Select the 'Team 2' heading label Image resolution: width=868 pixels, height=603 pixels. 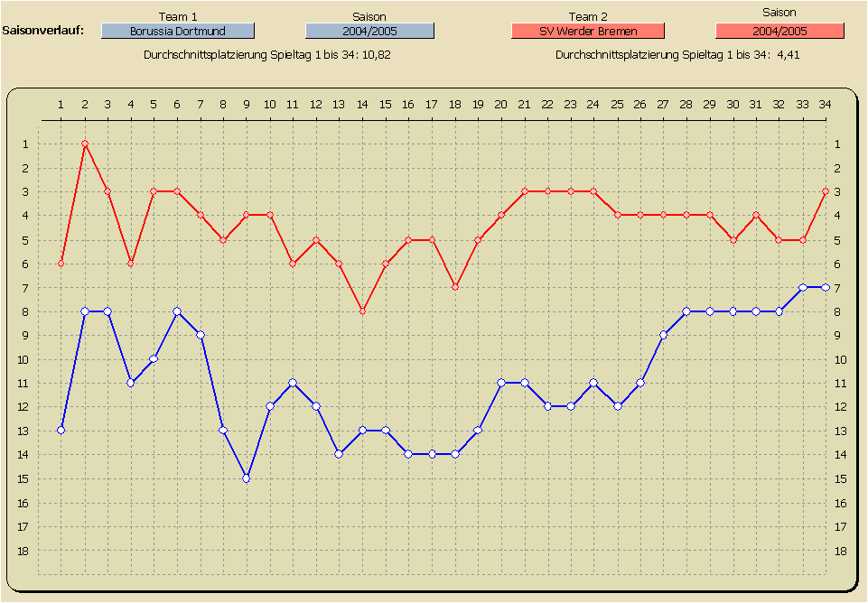[x=588, y=16]
